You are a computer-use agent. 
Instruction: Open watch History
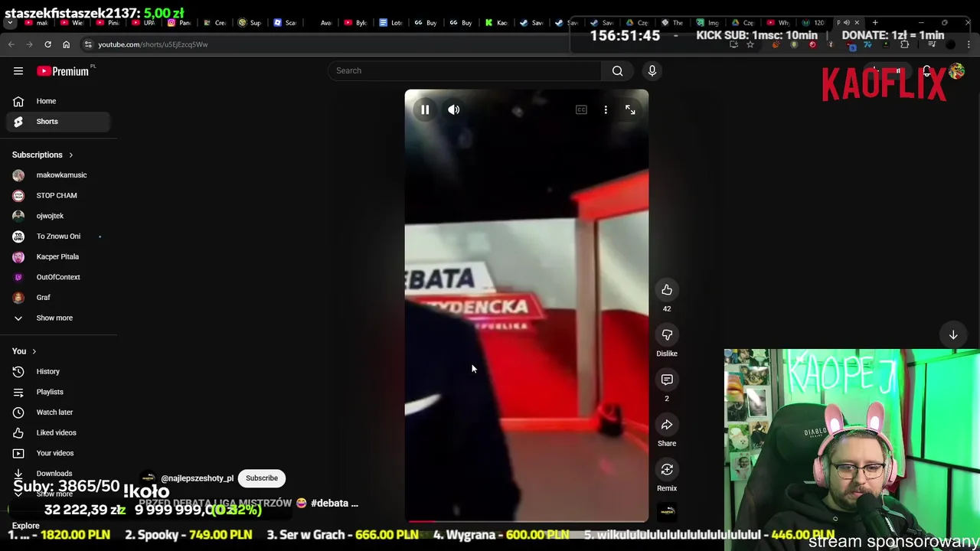pos(58,371)
